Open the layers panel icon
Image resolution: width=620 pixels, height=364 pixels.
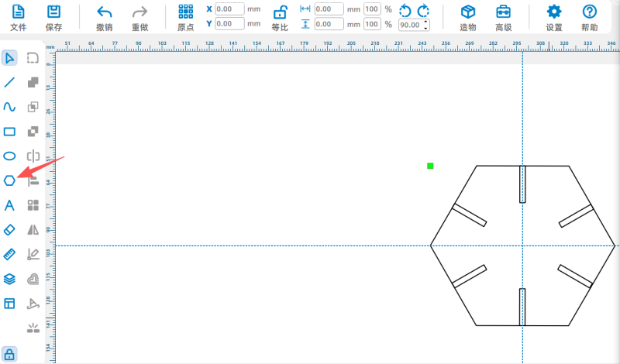[9, 279]
